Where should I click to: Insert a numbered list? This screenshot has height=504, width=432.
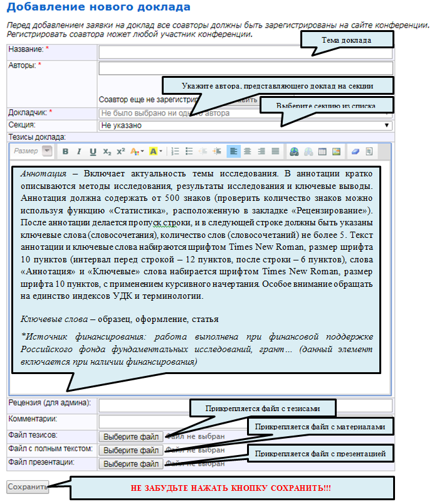coord(175,151)
